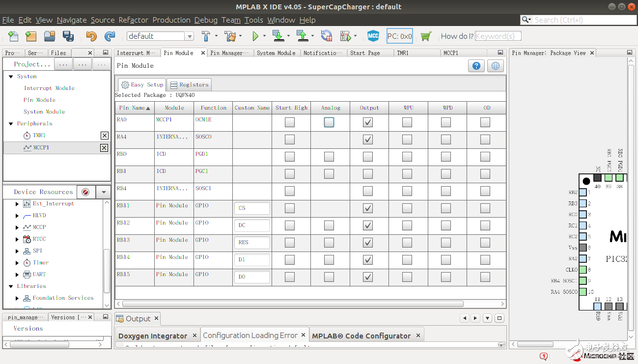This screenshot has height=364, width=638.
Task: Check the Start High box for RB15
Action: [x=290, y=277]
